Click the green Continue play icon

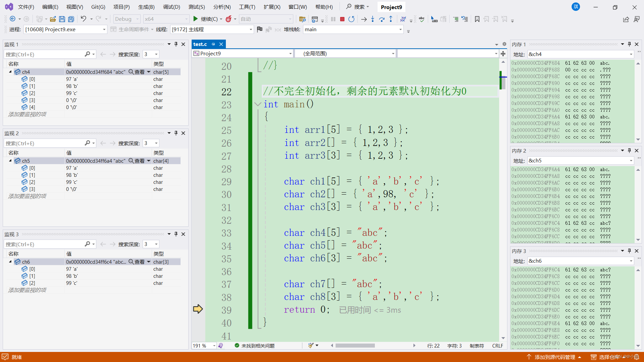(196, 19)
